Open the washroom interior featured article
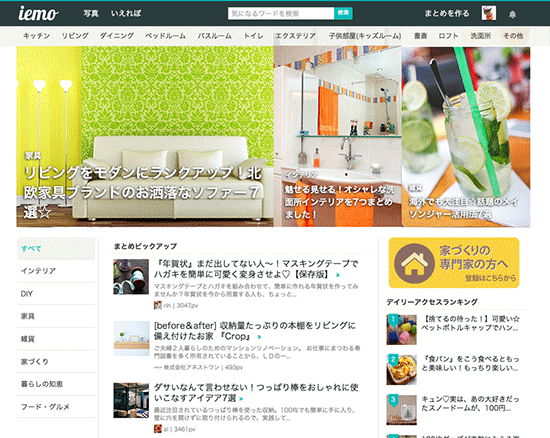This screenshot has width=550, height=438. 337,137
